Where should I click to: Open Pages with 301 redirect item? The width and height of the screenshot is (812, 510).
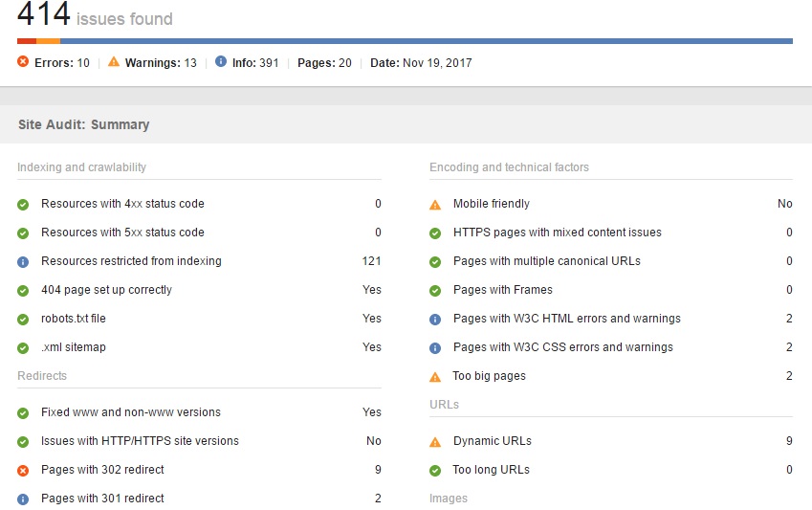tap(102, 499)
